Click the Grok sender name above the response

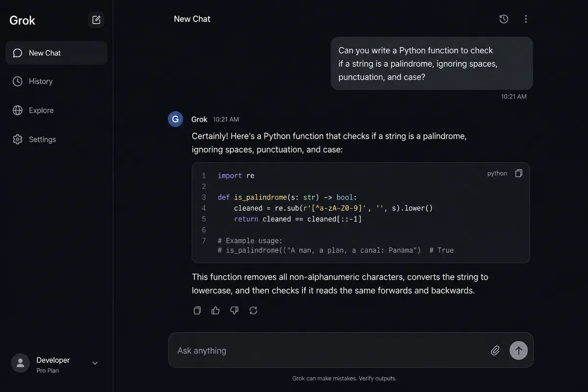click(199, 119)
